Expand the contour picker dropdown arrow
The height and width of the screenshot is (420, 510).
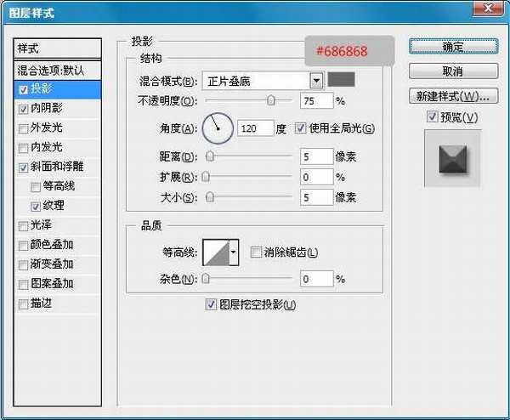click(x=234, y=252)
